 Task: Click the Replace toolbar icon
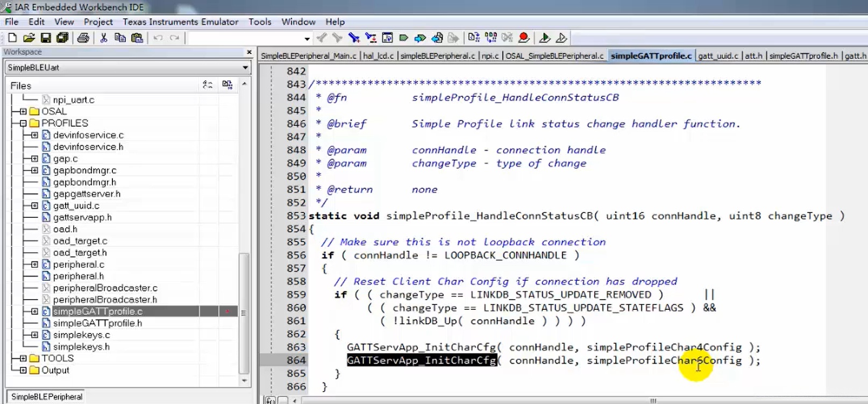click(371, 38)
